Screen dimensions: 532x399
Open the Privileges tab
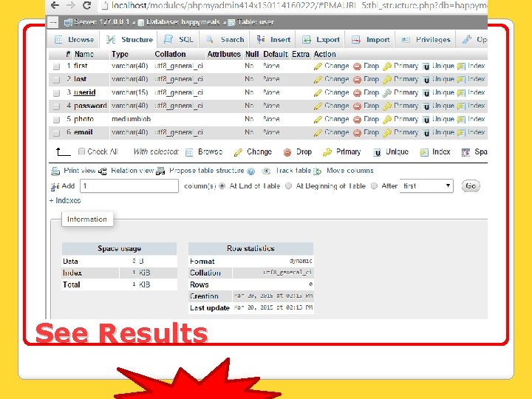426,40
